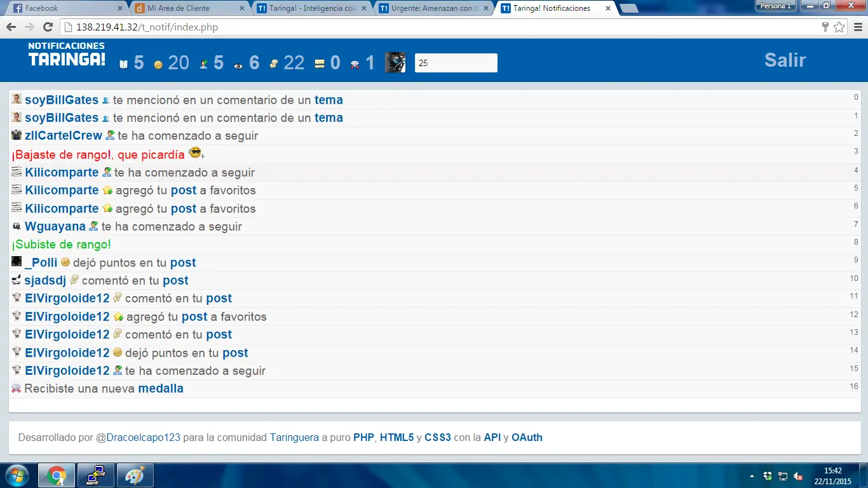This screenshot has height=488, width=868.
Task: Open the medalla link
Action: 161,388
